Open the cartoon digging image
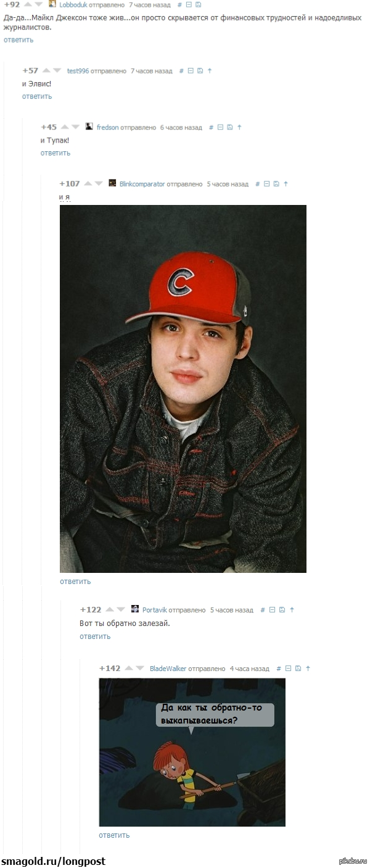 pyautogui.click(x=192, y=752)
